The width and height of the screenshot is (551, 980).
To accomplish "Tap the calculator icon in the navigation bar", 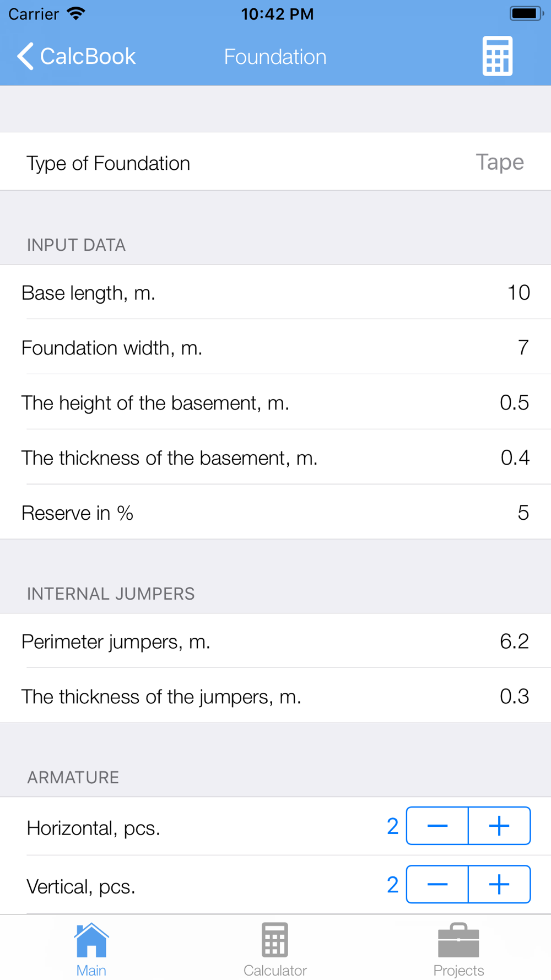I will pos(498,56).
